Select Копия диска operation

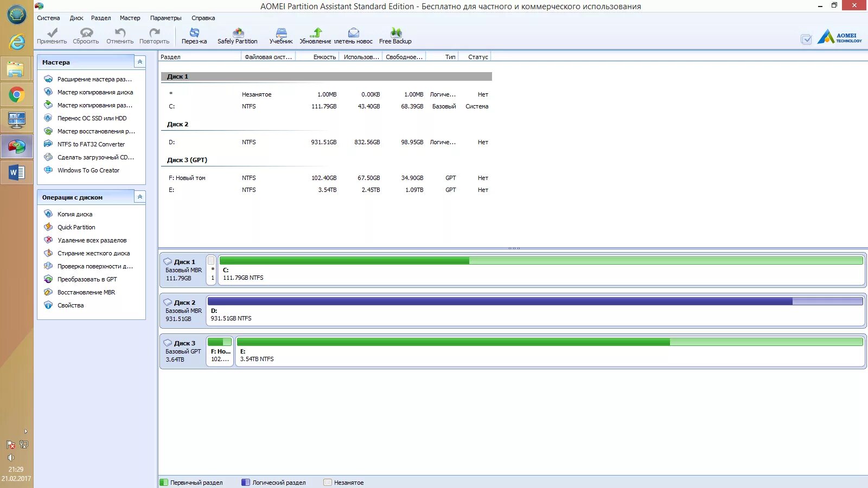coord(75,214)
